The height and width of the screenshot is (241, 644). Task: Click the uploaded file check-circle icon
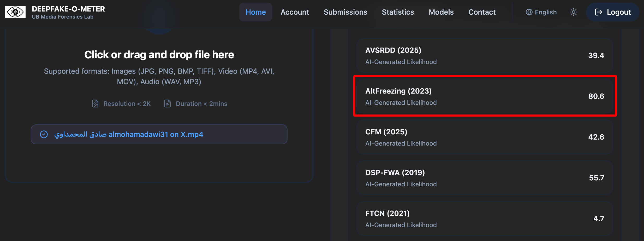click(x=44, y=134)
